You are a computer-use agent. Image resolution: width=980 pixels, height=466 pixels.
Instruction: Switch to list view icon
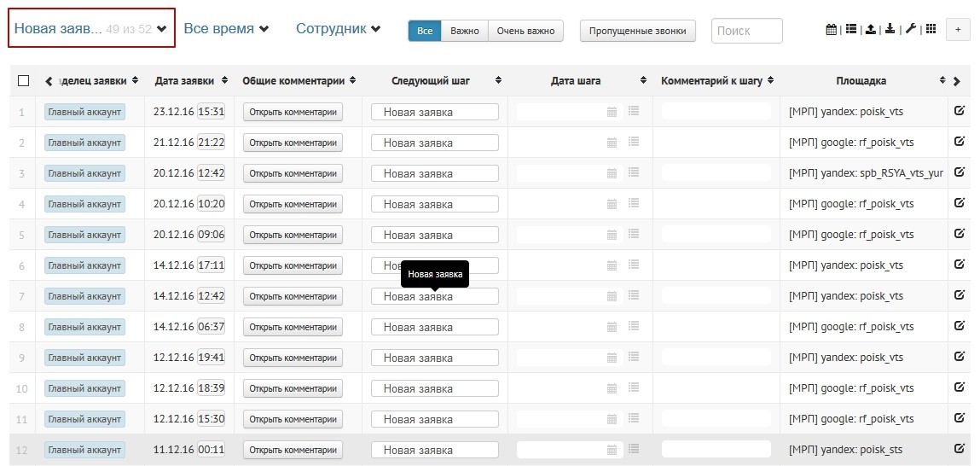(851, 30)
